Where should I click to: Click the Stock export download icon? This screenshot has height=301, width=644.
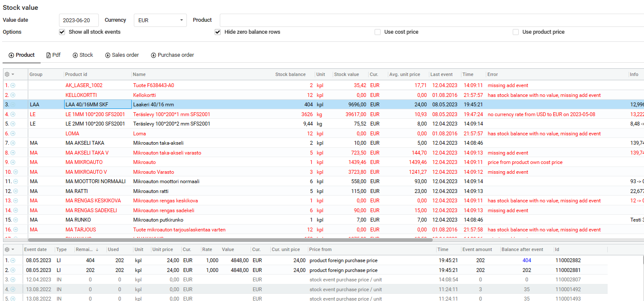click(75, 55)
